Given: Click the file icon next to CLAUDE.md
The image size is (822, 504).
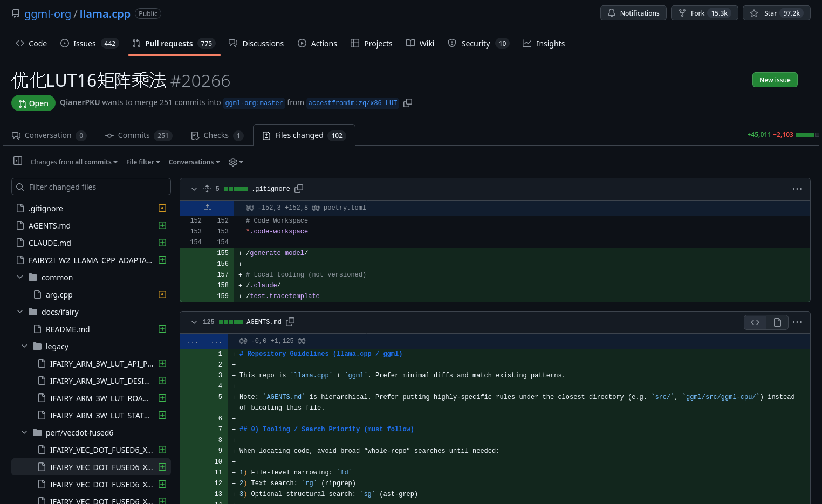Looking at the screenshot, I should tap(20, 243).
